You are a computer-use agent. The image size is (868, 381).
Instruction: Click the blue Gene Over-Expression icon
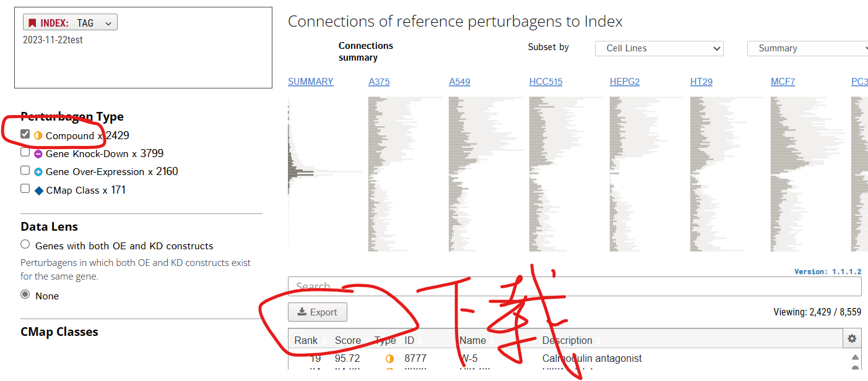point(38,172)
